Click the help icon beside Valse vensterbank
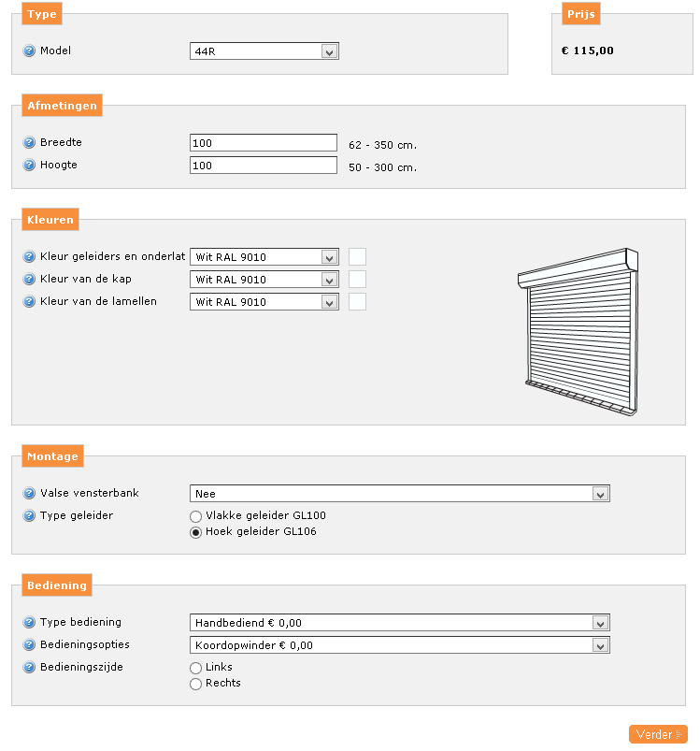Screen dimensions: 700x751 click(x=29, y=493)
